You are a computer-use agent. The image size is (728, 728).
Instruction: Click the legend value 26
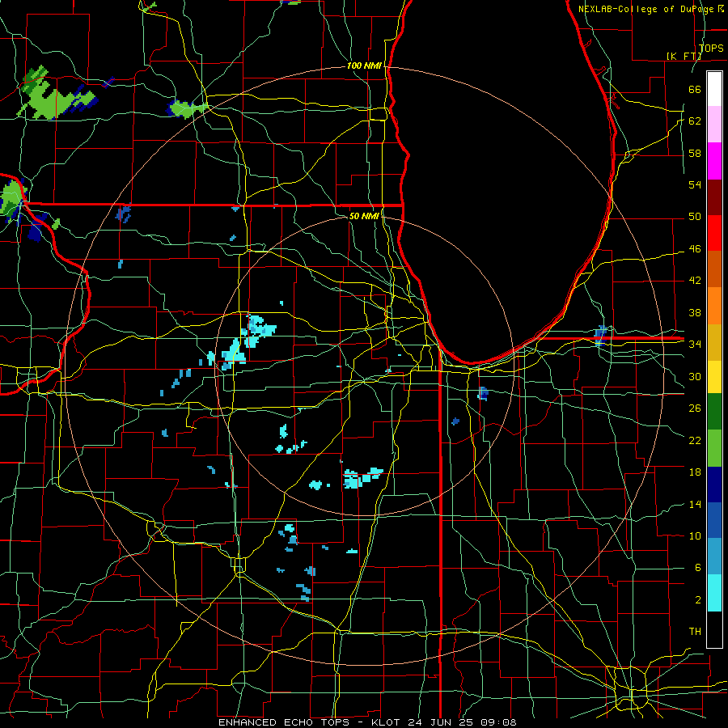695,408
